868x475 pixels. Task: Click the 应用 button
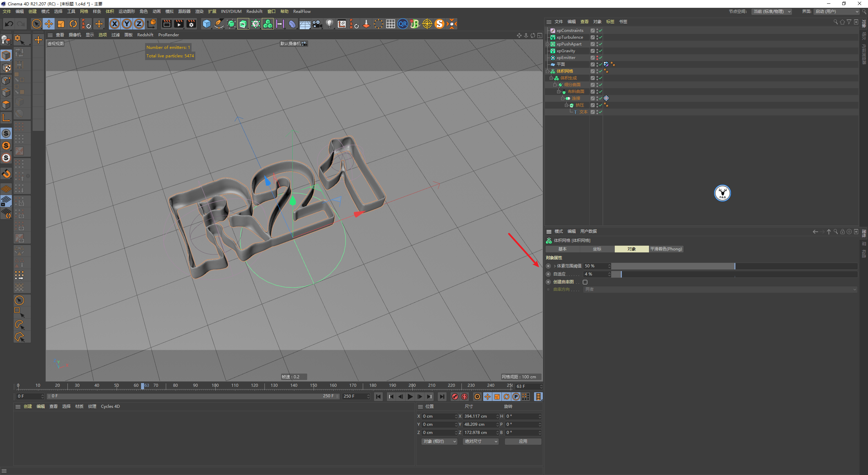point(523,441)
